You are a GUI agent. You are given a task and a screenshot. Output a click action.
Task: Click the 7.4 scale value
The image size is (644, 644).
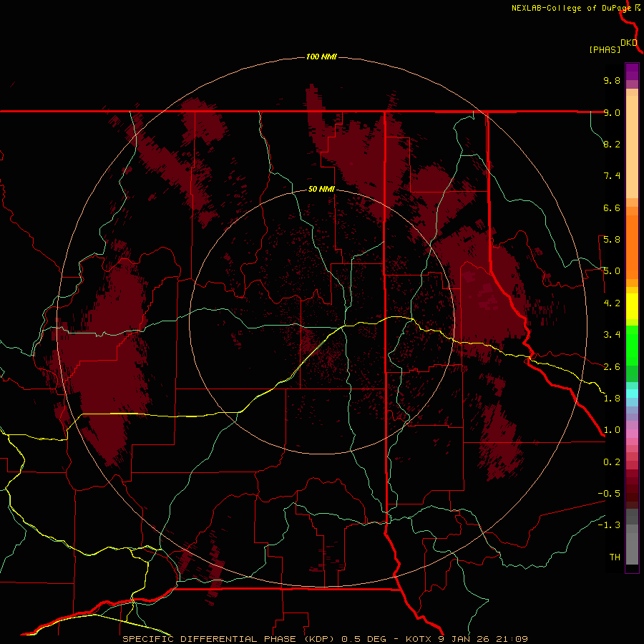(x=612, y=176)
